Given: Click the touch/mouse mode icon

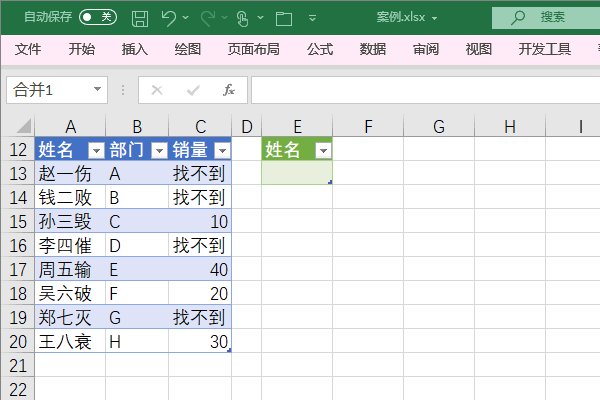Looking at the screenshot, I should pos(242,18).
